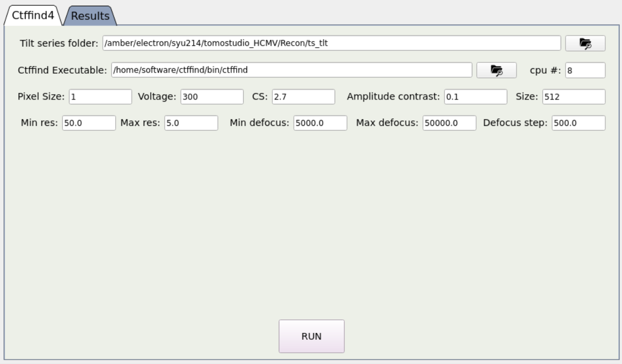Select the 'Amplitude contrast:' label
Screen dimensions: 622x364
[x=393, y=97]
